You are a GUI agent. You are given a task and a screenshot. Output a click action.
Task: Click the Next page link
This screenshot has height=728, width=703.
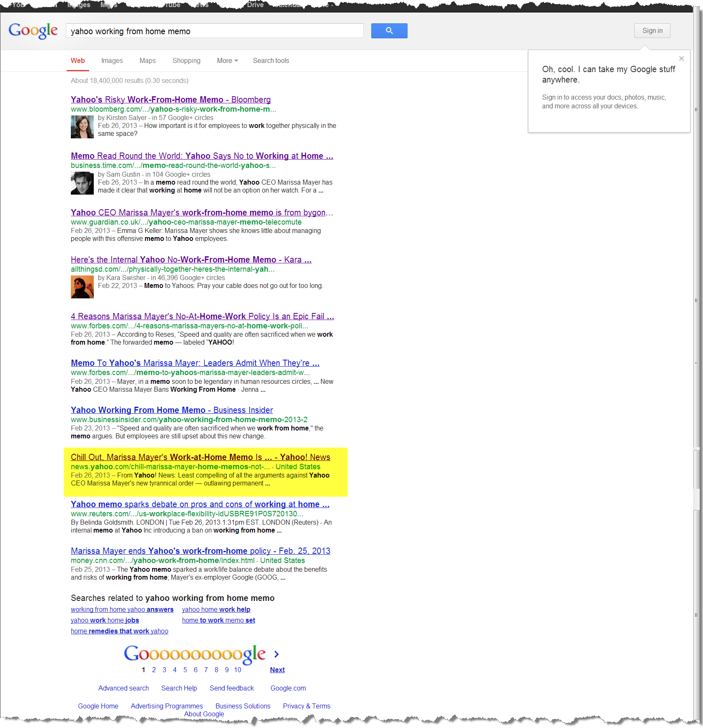click(x=277, y=670)
